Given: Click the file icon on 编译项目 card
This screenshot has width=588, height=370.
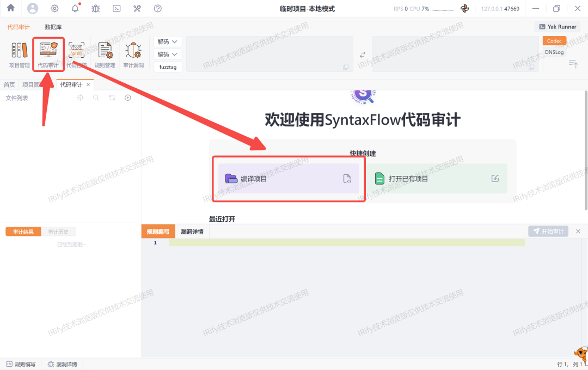Looking at the screenshot, I should point(347,179).
